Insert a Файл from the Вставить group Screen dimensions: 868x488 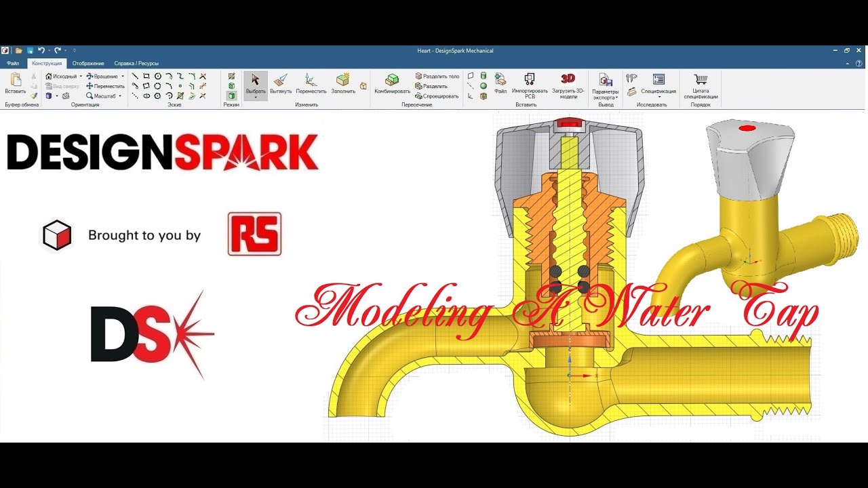click(x=500, y=83)
